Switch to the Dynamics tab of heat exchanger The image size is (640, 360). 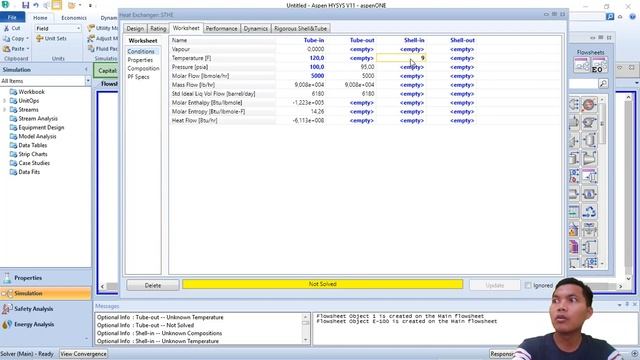pyautogui.click(x=256, y=29)
